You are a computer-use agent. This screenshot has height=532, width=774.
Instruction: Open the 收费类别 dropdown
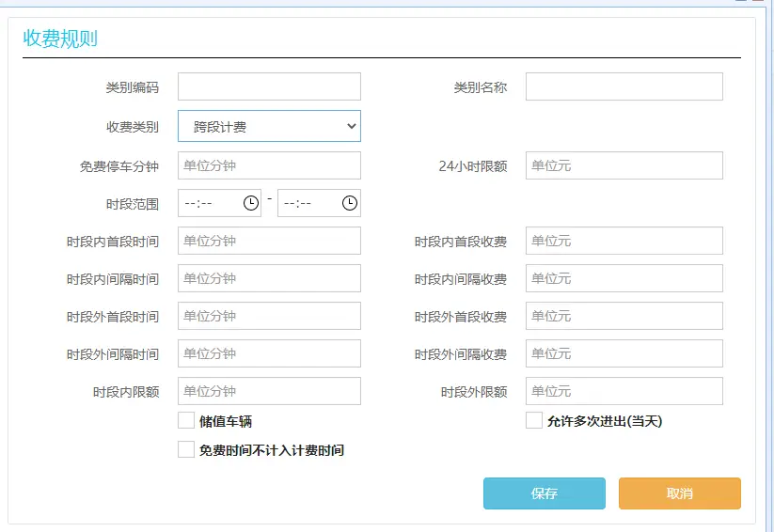[x=269, y=126]
